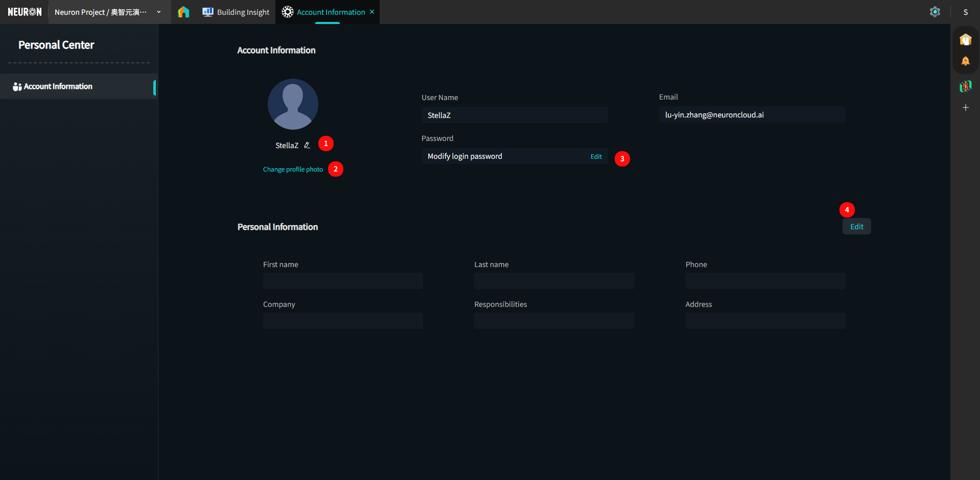Viewport: 980px width, 480px height.
Task: Open the notifications bell icon
Action: pos(966,61)
